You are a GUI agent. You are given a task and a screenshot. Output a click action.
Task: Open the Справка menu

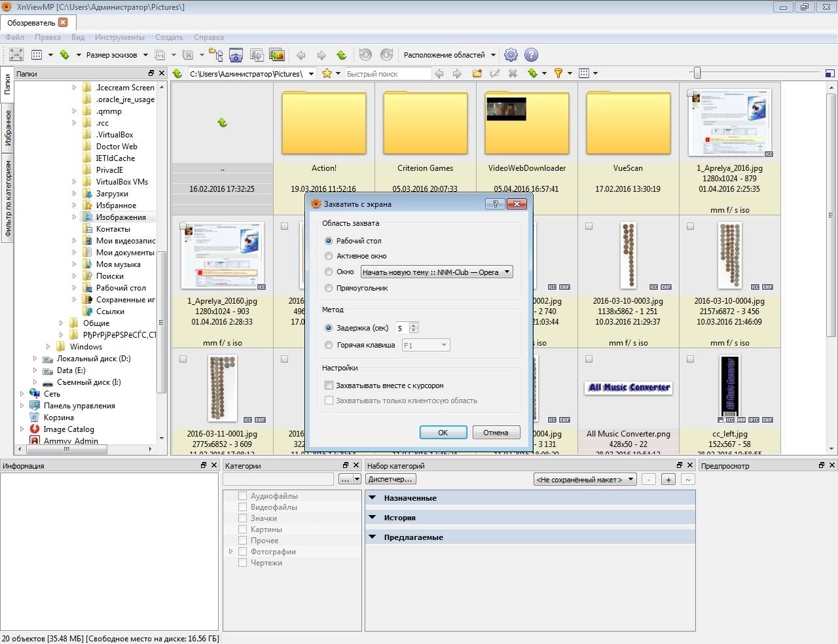[208, 37]
